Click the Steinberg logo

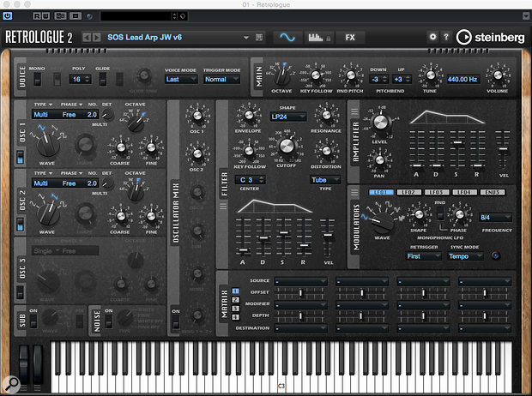[x=490, y=37]
